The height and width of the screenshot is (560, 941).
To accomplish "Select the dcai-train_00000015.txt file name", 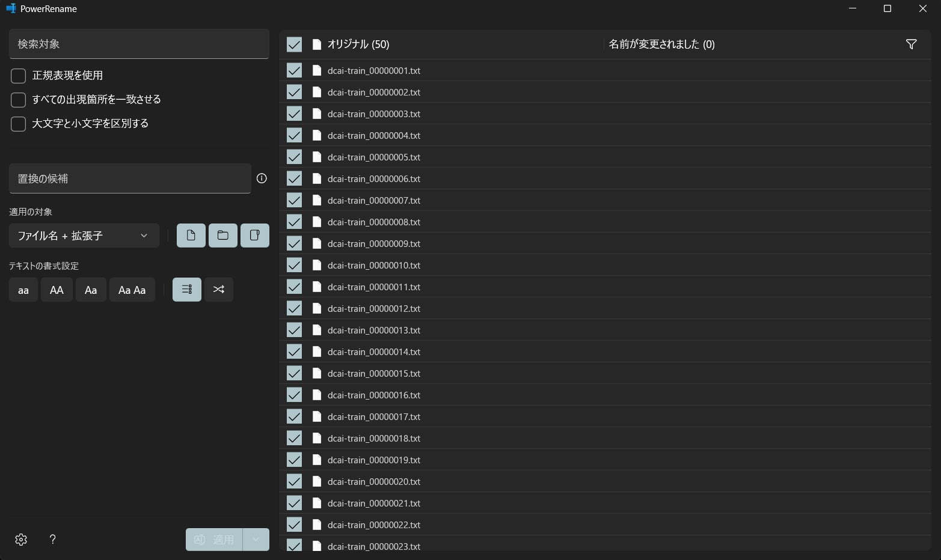I will (x=374, y=373).
